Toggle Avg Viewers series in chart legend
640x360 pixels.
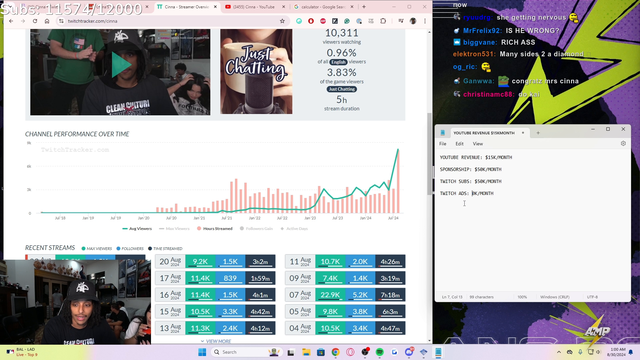(x=137, y=229)
